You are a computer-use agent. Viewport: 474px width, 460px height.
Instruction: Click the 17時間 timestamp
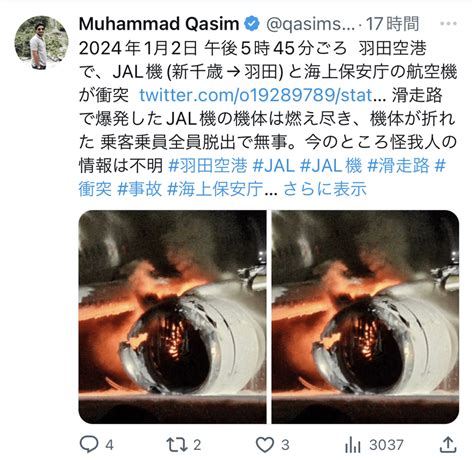pos(392,24)
